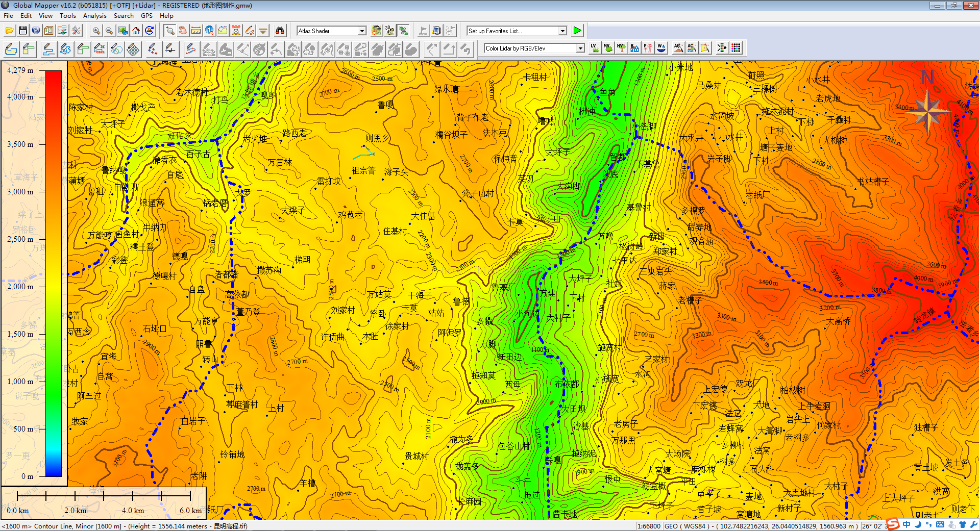
Task: Open the Help menu
Action: (166, 16)
